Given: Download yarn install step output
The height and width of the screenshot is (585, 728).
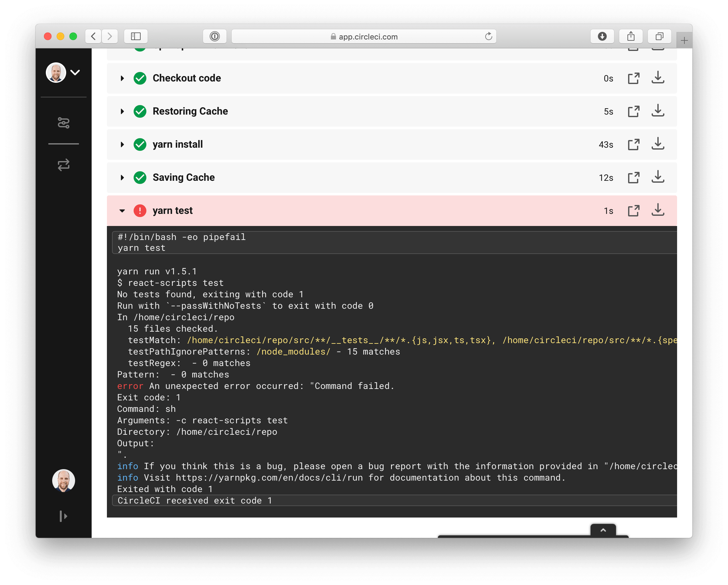Looking at the screenshot, I should (x=658, y=144).
